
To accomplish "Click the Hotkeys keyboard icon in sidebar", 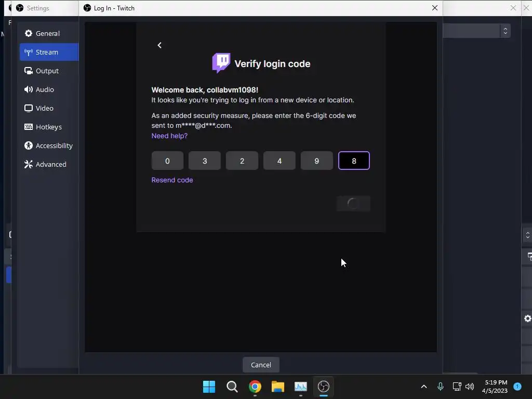I will click(29, 127).
